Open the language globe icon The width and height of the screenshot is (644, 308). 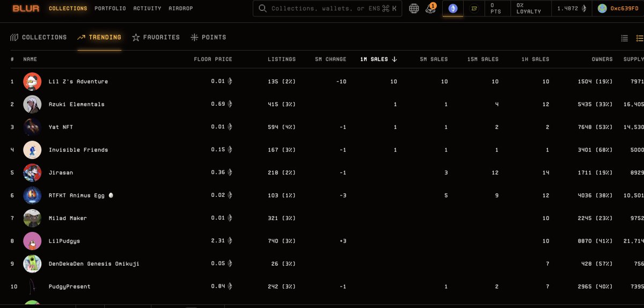click(414, 9)
